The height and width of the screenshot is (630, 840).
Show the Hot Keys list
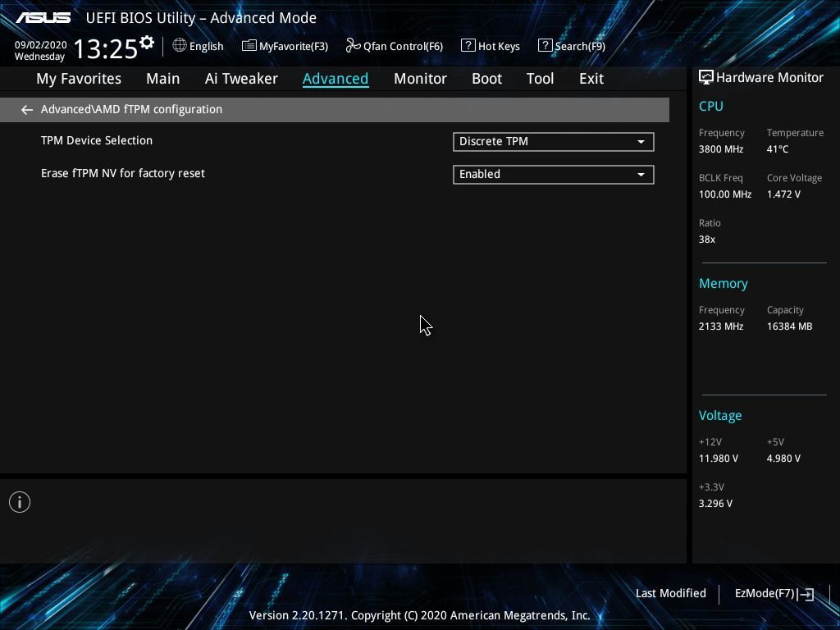tap(491, 46)
